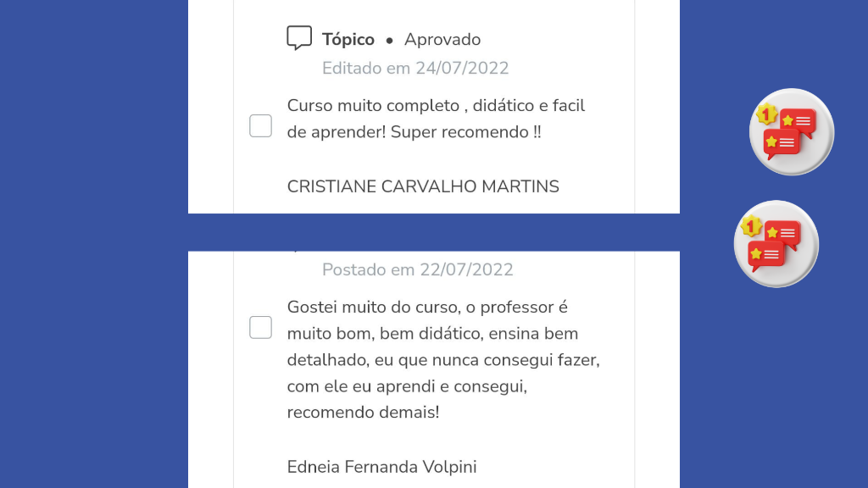Viewport: 868px width, 488px height.
Task: Click the 'Super recomendo !!' phrase
Action: click(465, 132)
